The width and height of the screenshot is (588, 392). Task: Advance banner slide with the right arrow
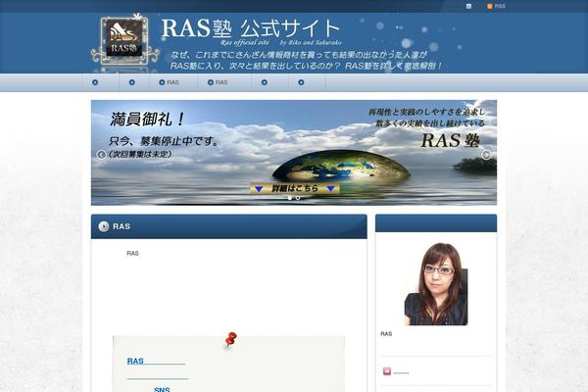coord(486,155)
